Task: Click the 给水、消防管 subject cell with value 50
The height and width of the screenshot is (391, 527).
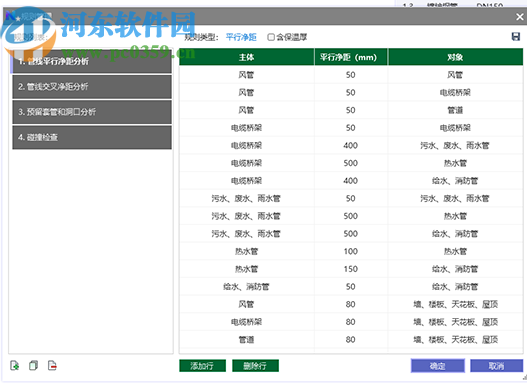Action: (246, 287)
